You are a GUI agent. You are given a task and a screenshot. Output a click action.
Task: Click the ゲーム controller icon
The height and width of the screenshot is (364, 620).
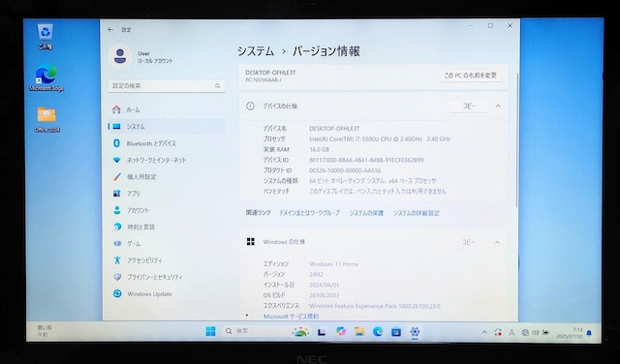click(x=117, y=243)
